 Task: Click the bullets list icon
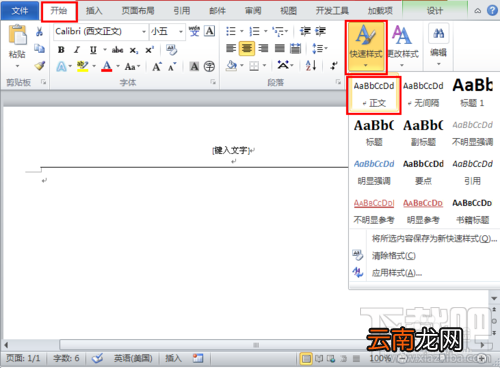[231, 31]
